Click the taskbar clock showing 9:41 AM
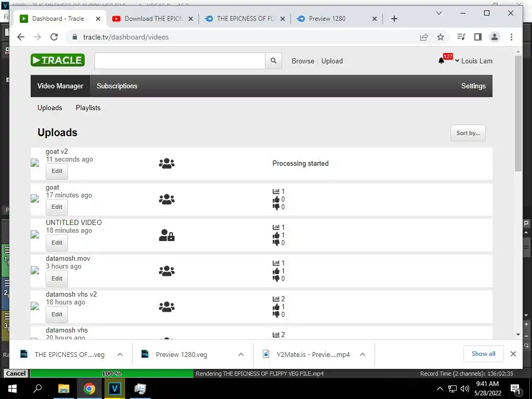Screen dimensions: 532x399 tap(487, 389)
